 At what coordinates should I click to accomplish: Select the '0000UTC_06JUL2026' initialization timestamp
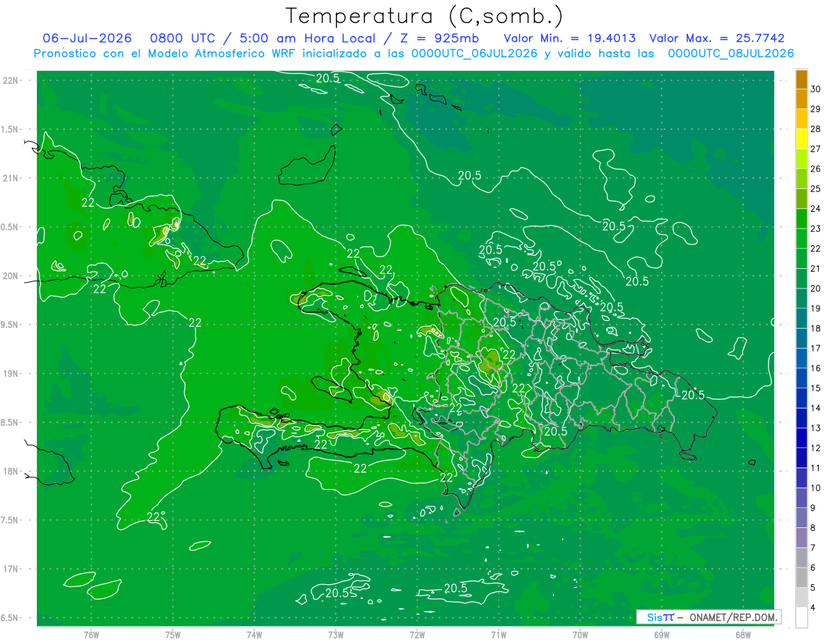[475, 53]
